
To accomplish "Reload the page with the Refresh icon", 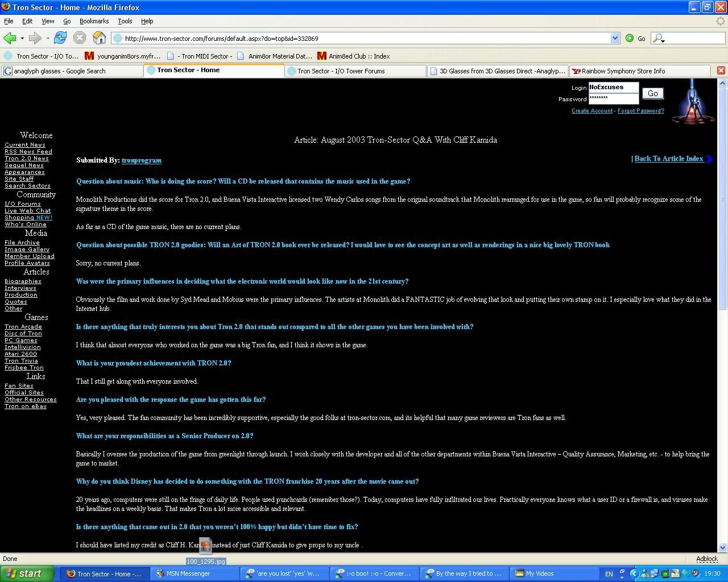I will tap(60, 38).
